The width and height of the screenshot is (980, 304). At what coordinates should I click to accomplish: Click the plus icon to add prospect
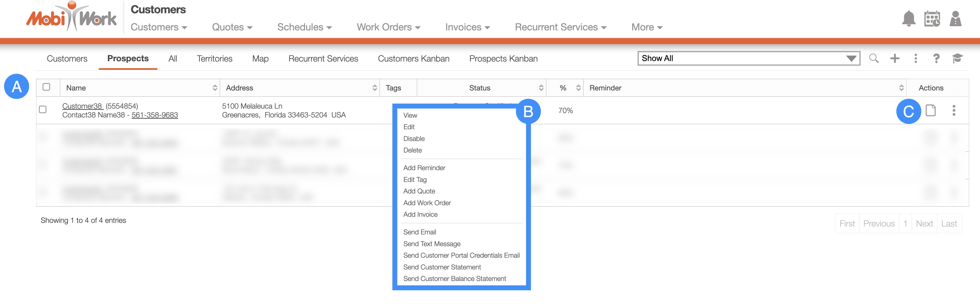[x=895, y=58]
